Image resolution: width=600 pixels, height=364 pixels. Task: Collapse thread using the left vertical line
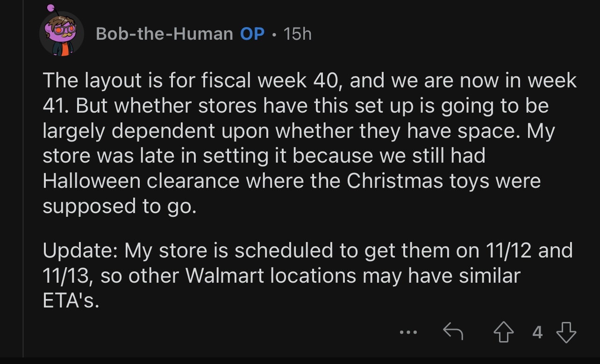(23, 187)
